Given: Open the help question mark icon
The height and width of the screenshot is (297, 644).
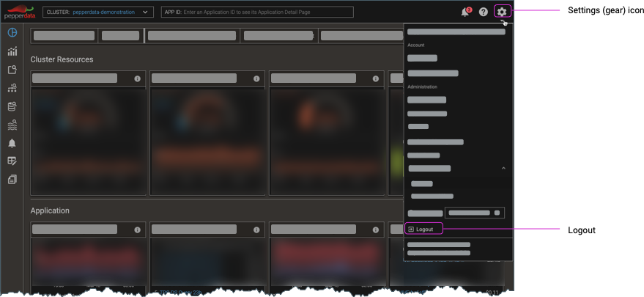Looking at the screenshot, I should 484,12.
